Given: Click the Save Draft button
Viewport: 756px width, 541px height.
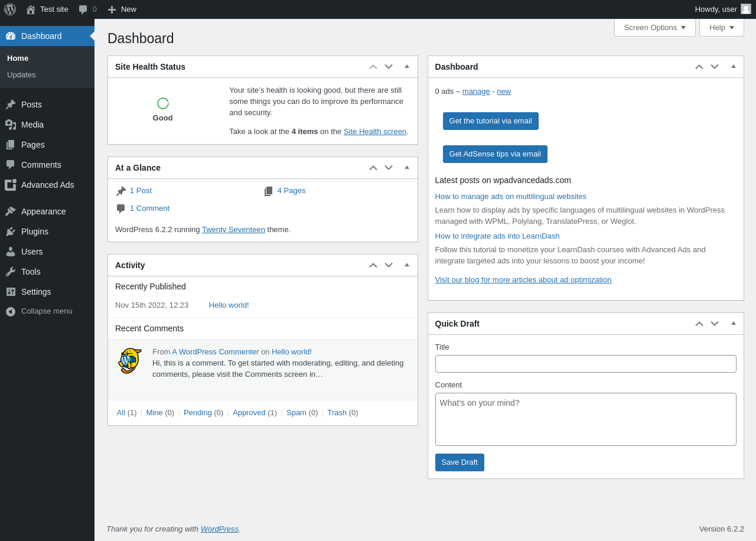Looking at the screenshot, I should 460,462.
